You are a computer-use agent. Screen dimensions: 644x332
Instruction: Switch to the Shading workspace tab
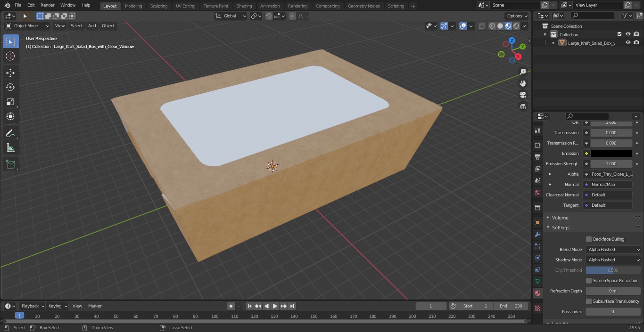(x=244, y=6)
